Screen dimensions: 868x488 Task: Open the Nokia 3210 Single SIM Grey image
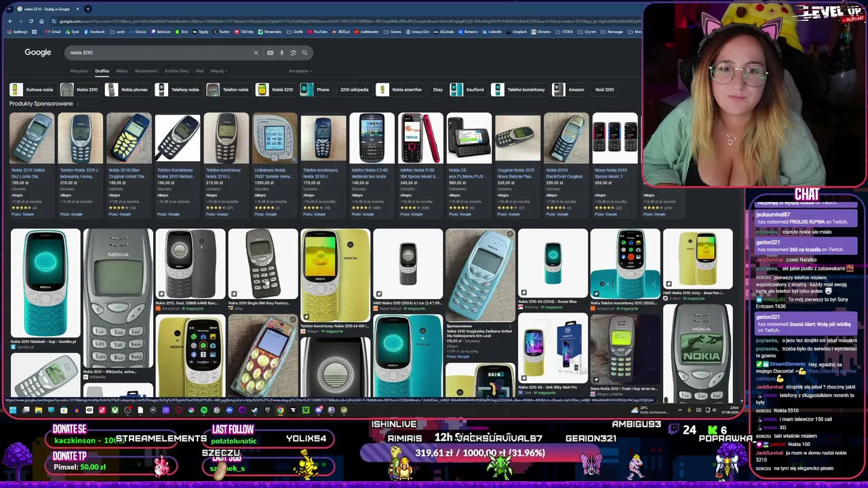coord(263,264)
